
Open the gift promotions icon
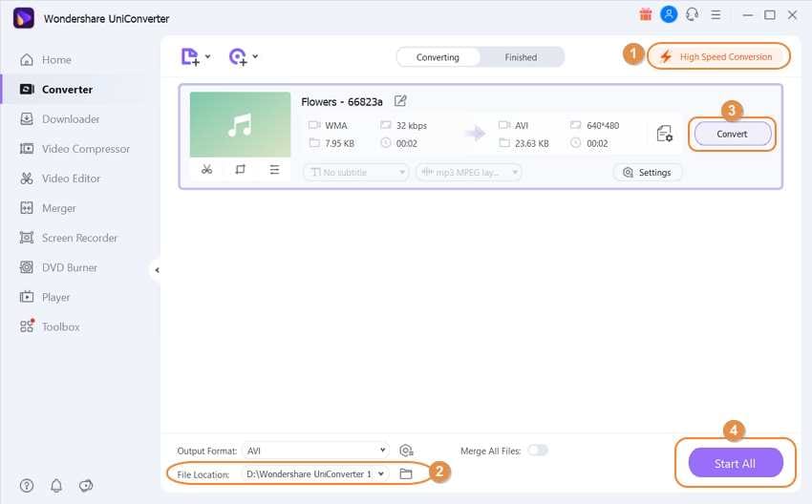645,14
